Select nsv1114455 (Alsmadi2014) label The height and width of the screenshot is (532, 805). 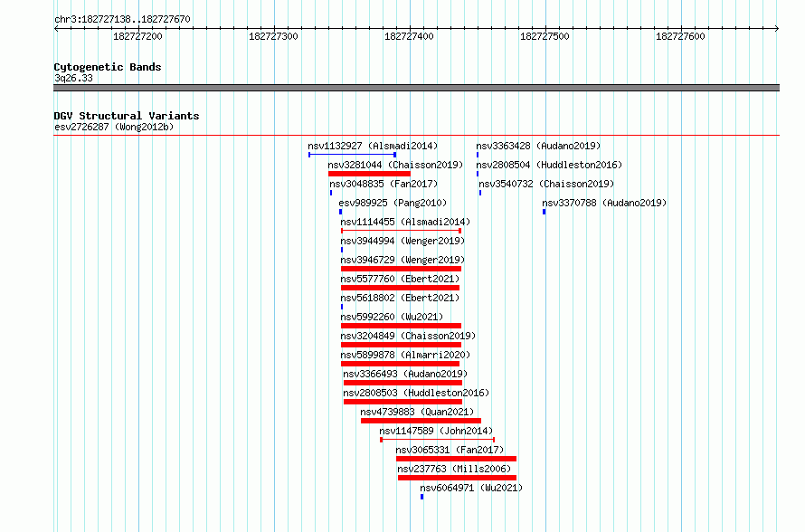tap(405, 222)
